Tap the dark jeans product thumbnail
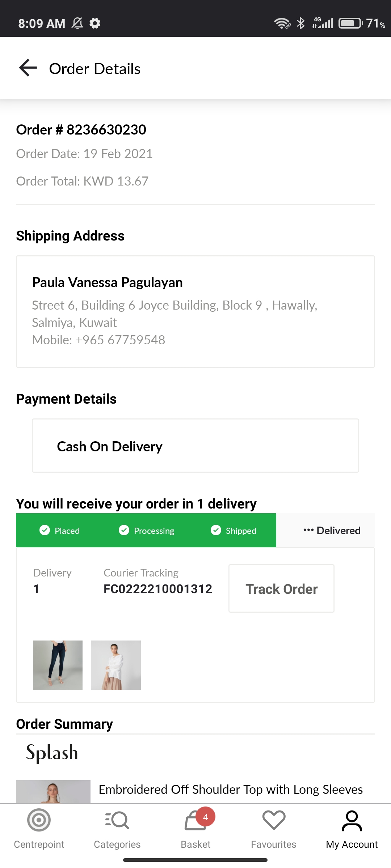This screenshot has width=391, height=868. (58, 665)
